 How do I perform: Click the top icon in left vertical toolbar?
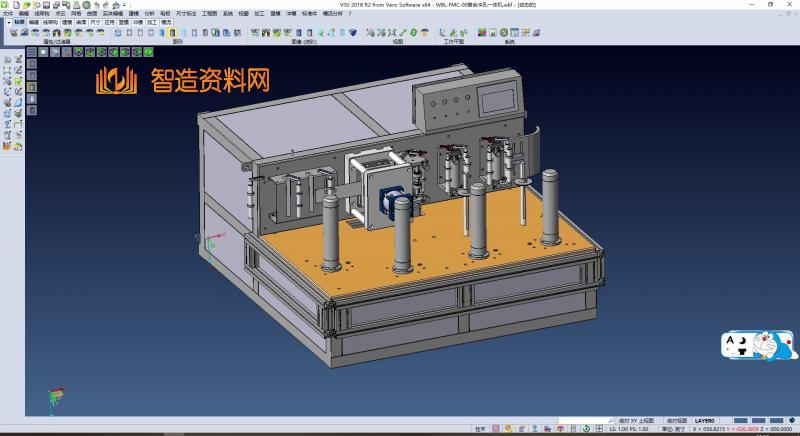(7, 60)
